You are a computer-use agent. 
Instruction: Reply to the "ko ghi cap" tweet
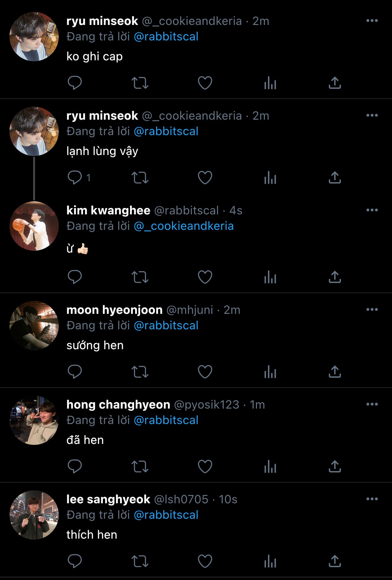coord(75,83)
